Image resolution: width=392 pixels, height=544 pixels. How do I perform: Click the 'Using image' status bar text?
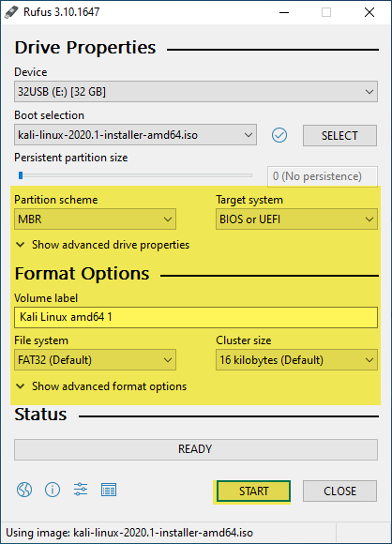[129, 533]
